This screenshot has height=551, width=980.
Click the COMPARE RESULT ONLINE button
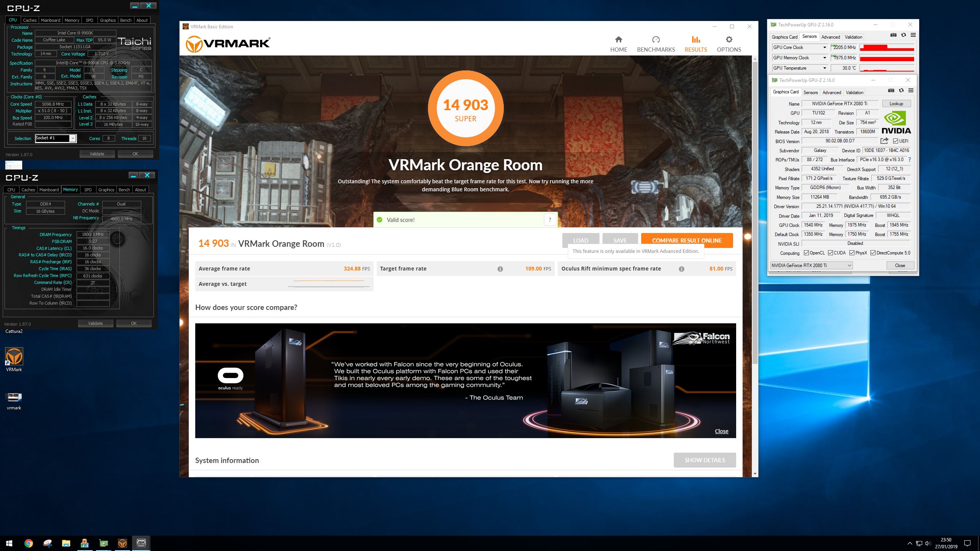pyautogui.click(x=687, y=240)
